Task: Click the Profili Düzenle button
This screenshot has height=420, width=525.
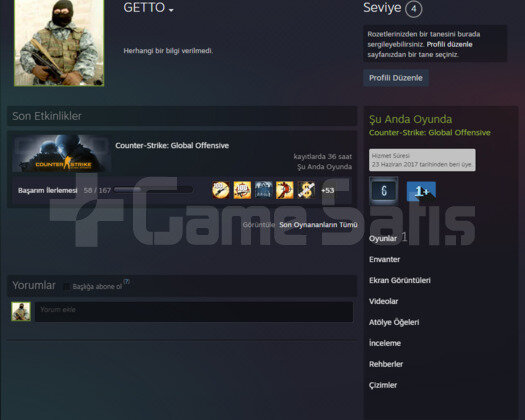Action: coord(396,78)
